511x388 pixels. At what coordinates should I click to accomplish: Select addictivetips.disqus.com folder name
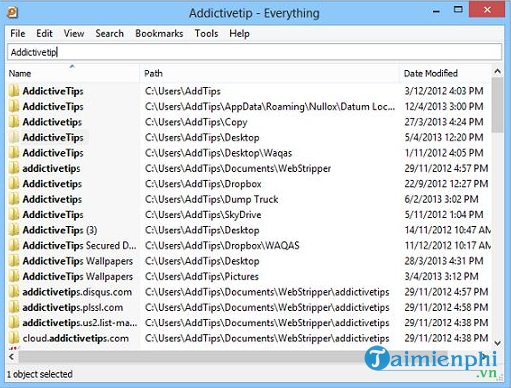point(77,292)
